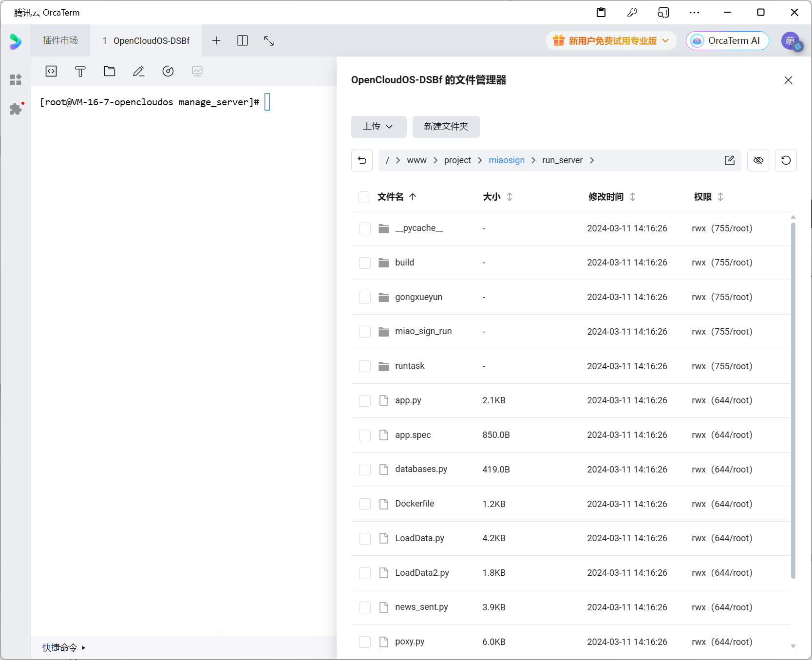Select the build folder checkbox
812x660 pixels.
click(x=364, y=263)
